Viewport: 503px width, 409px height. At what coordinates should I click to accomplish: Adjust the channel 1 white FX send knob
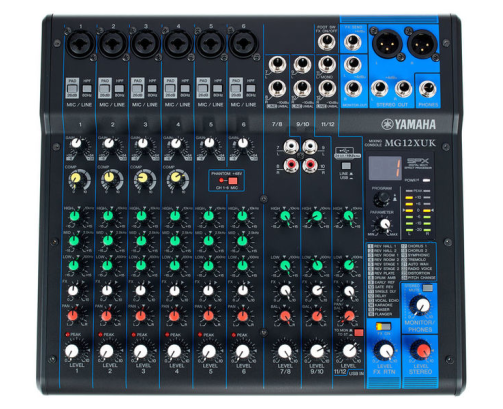[x=73, y=291]
